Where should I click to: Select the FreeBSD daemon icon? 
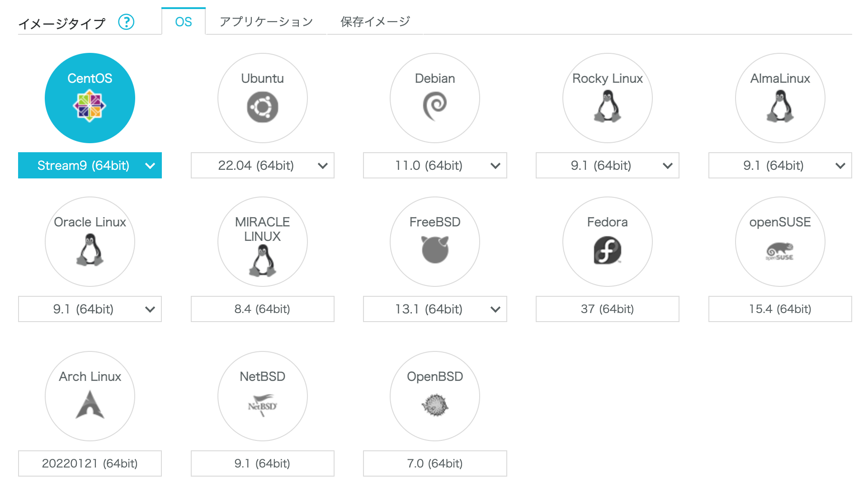(435, 249)
